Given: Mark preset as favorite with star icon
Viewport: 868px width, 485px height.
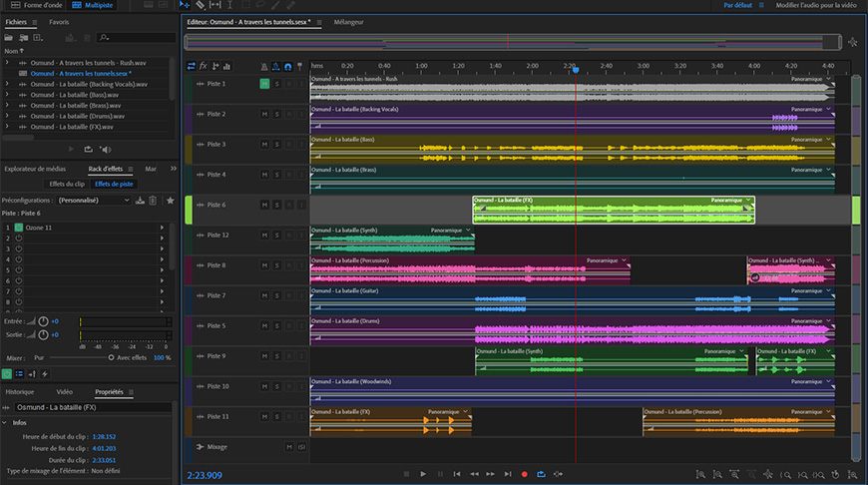Looking at the screenshot, I should [170, 201].
